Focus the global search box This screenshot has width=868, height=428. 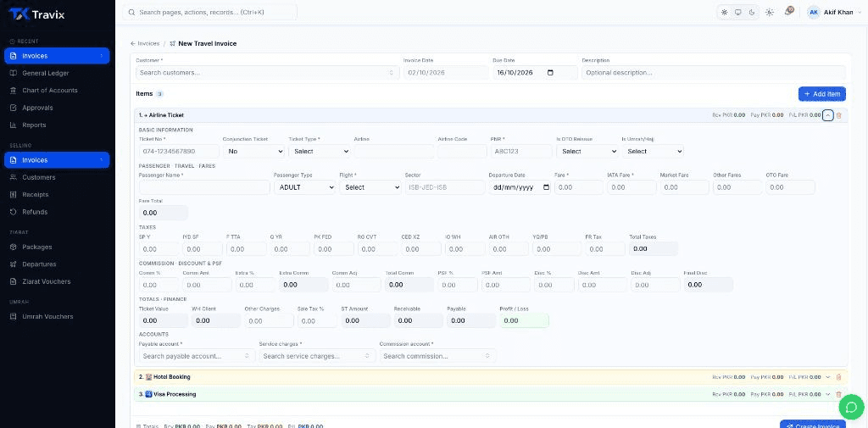[x=209, y=12]
